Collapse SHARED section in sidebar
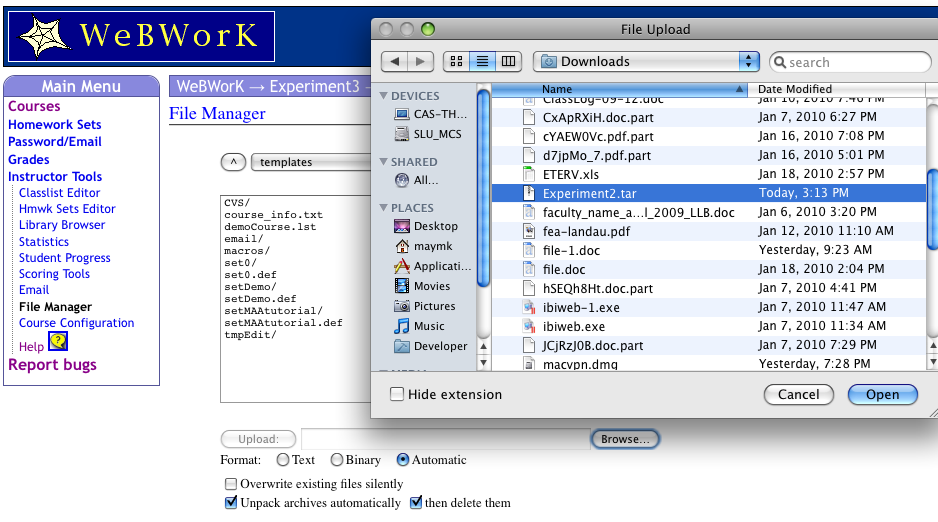The width and height of the screenshot is (938, 522). tap(383, 161)
